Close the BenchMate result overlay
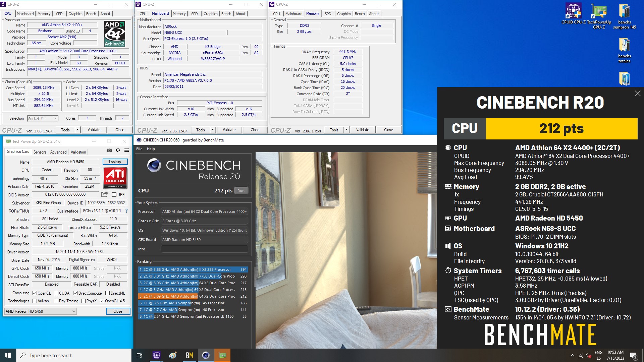The image size is (644, 362). click(637, 93)
